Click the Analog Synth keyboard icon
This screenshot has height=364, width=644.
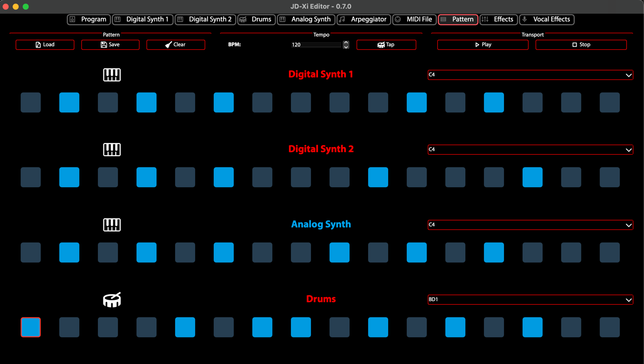tap(112, 225)
